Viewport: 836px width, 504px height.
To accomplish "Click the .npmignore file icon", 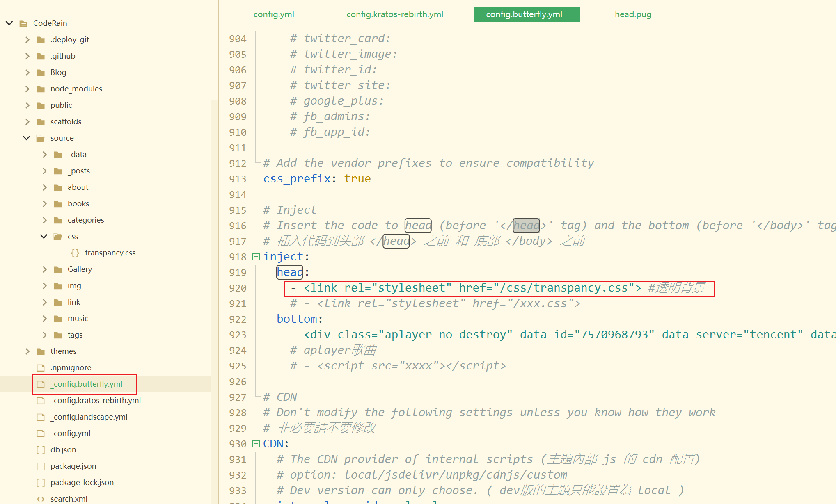I will click(41, 368).
